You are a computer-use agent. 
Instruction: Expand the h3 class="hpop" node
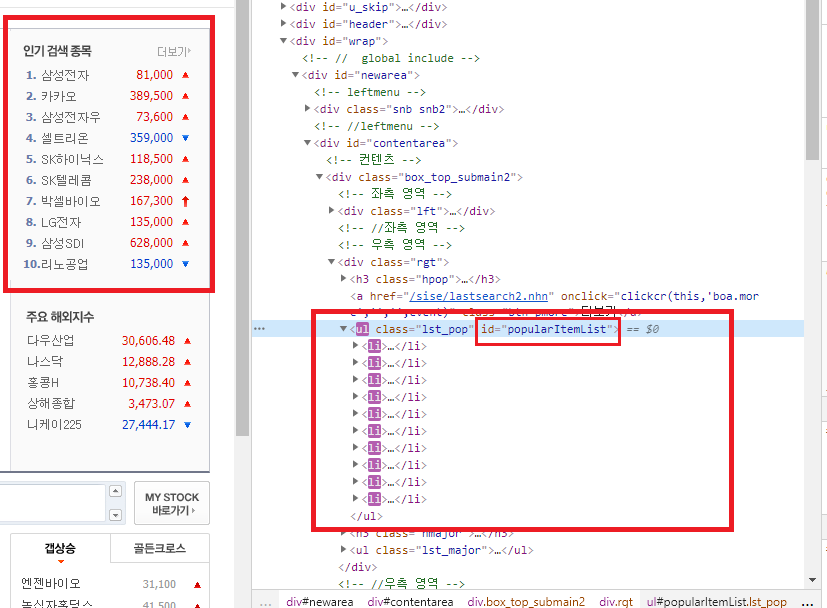(343, 278)
